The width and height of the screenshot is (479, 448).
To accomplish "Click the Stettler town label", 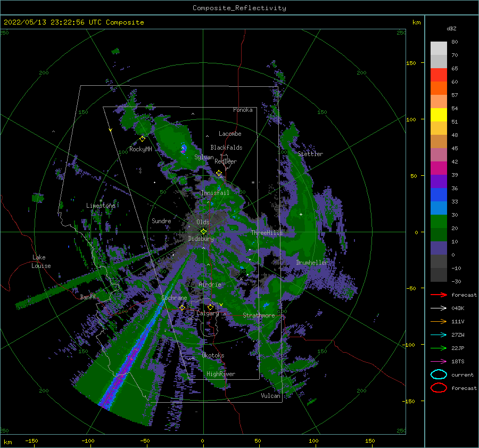I will [310, 154].
